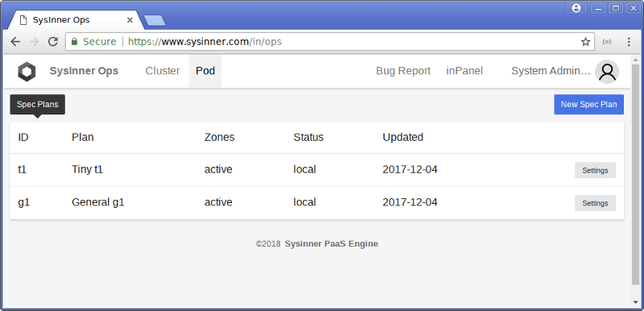644x311 pixels.
Task: Open Settings for Tiny t1 plan
Action: point(595,170)
